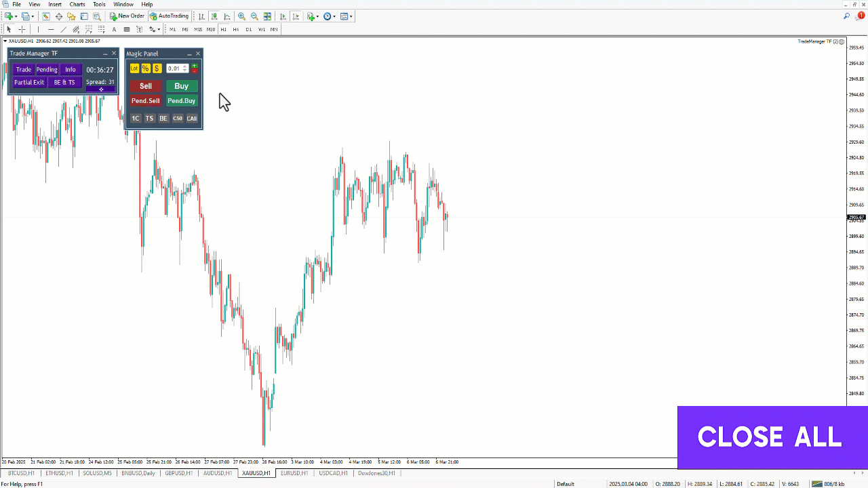Switch chart to candlestick mode
This screenshot has width=868, height=488.
[x=214, y=16]
